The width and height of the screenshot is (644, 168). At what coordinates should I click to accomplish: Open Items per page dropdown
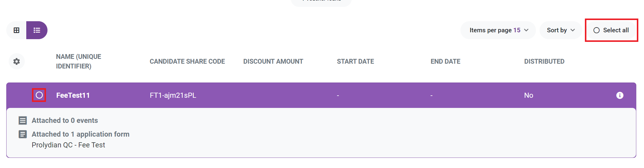[x=498, y=30]
